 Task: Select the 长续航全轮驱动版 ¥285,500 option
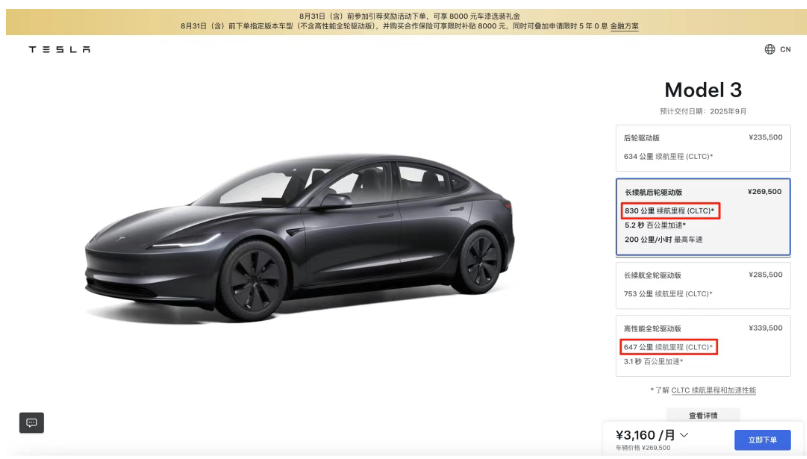(x=703, y=285)
